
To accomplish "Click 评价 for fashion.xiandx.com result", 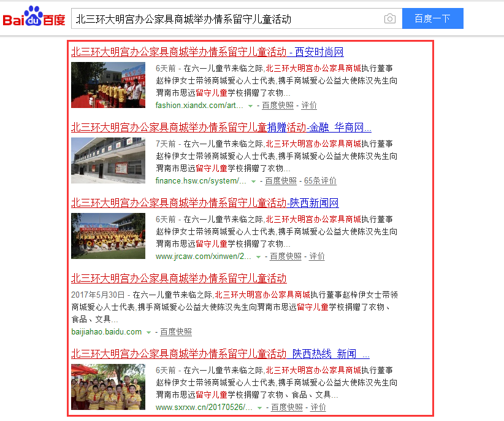I will point(309,105).
